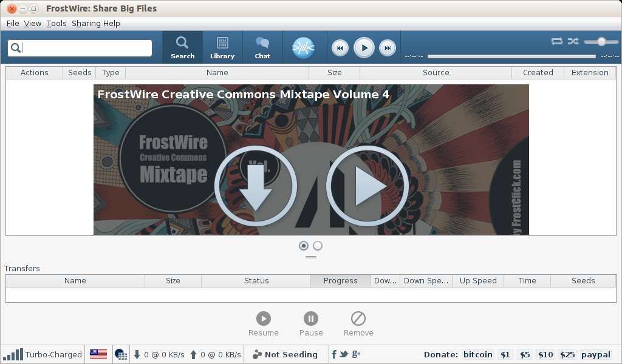Open the View menu
This screenshot has height=364, width=622.
pyautogui.click(x=33, y=24)
